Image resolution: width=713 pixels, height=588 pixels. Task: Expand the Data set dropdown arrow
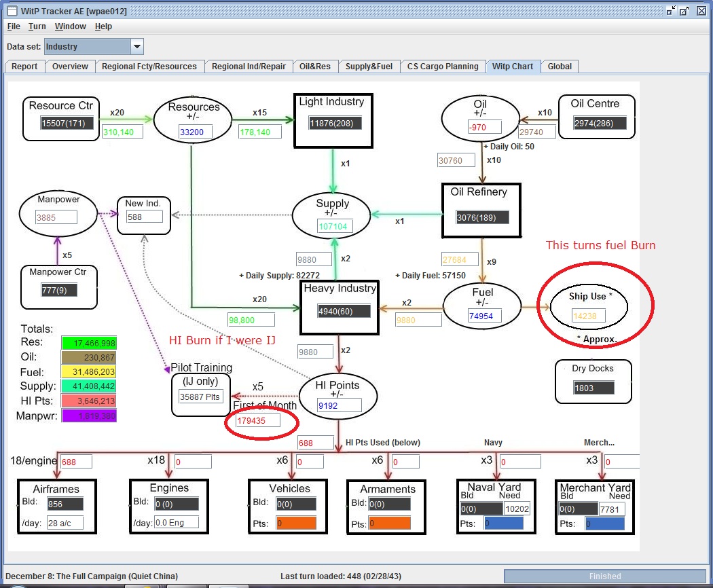[x=137, y=46]
